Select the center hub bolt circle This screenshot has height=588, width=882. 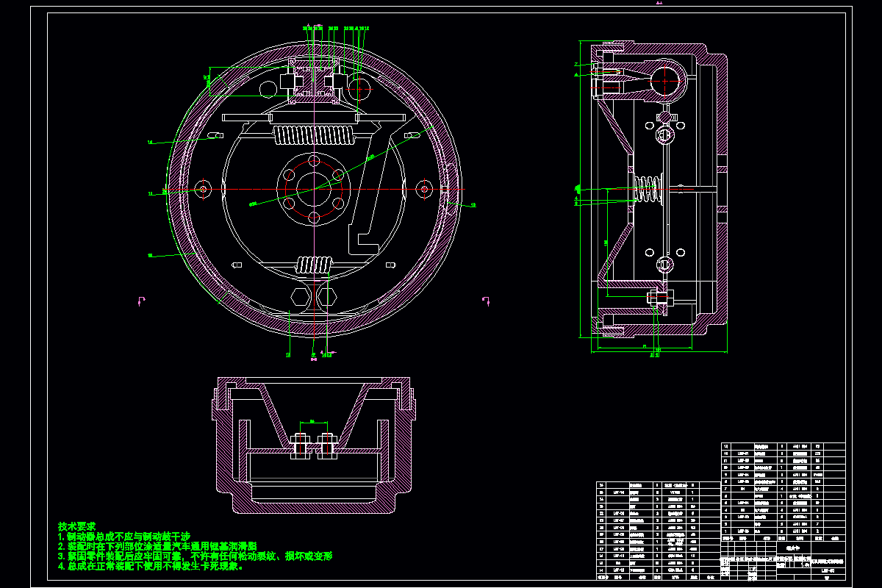tap(314, 189)
